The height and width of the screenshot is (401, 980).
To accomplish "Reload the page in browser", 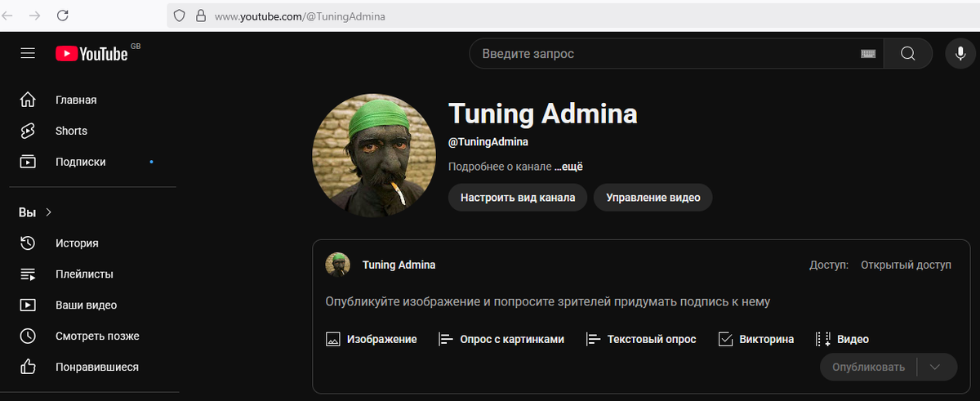I will (63, 16).
